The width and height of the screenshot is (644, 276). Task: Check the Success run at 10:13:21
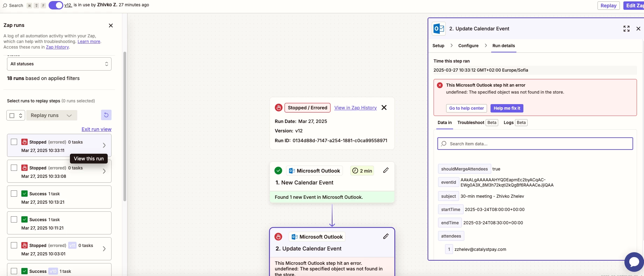tap(14, 194)
